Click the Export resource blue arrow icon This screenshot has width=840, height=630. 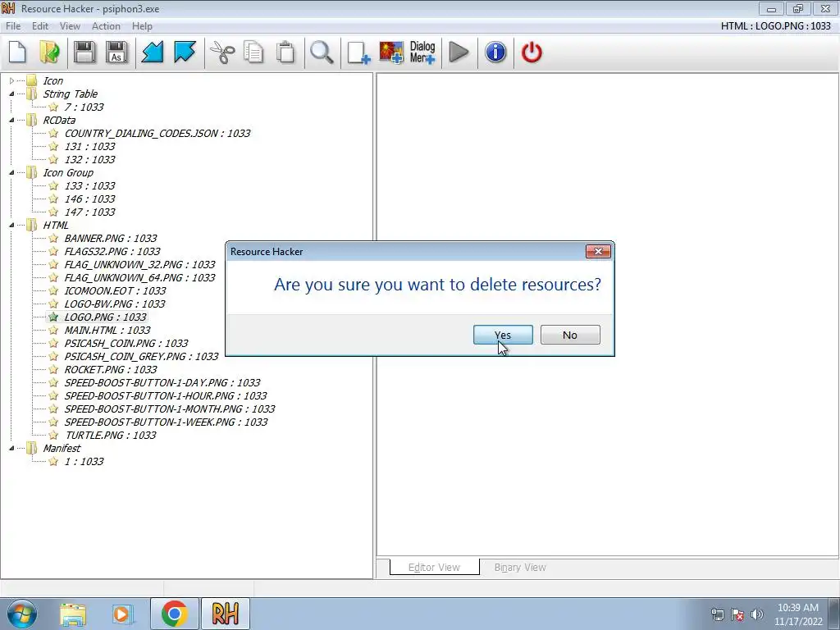(185, 52)
